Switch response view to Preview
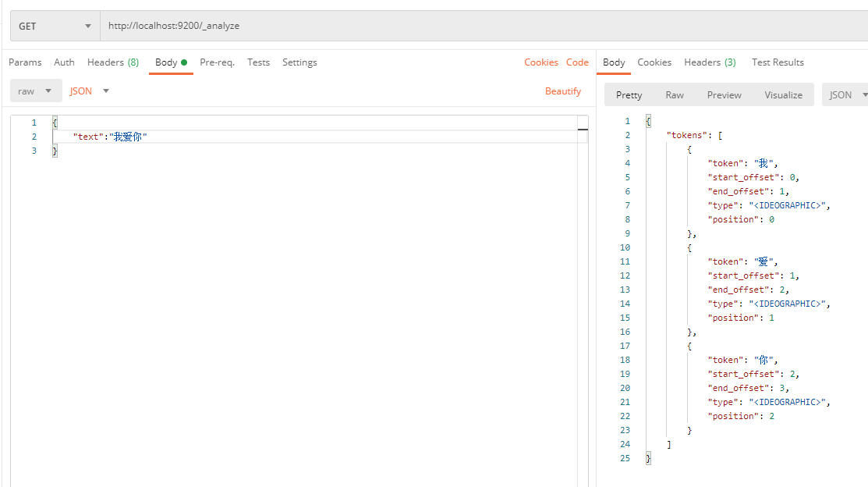 [x=724, y=94]
